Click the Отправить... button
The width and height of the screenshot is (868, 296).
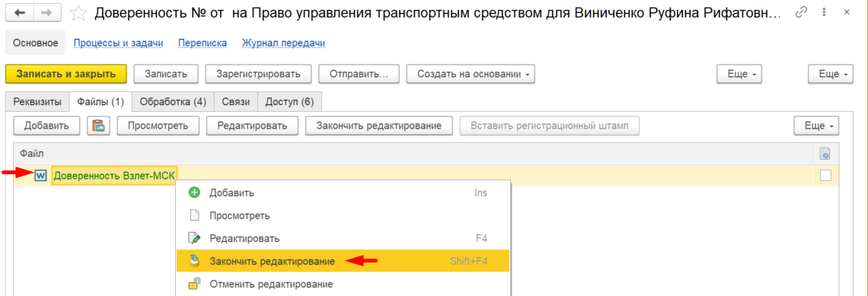(x=359, y=74)
